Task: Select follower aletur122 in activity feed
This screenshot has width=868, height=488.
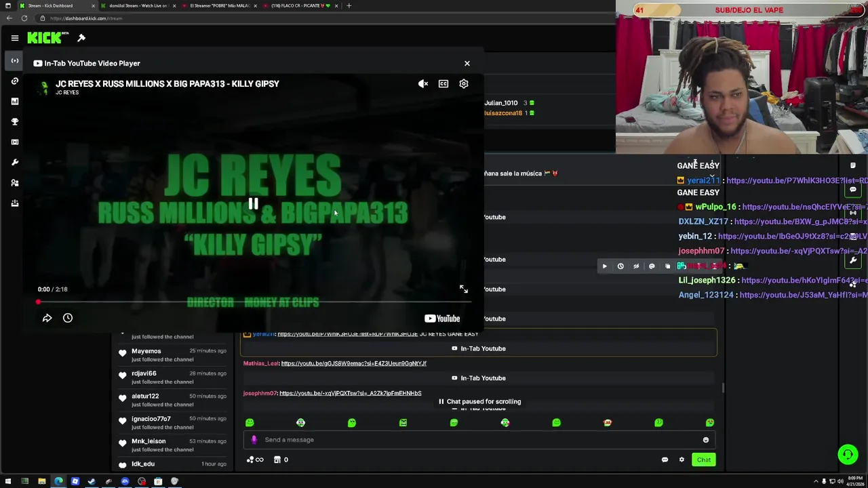Action: tap(145, 396)
